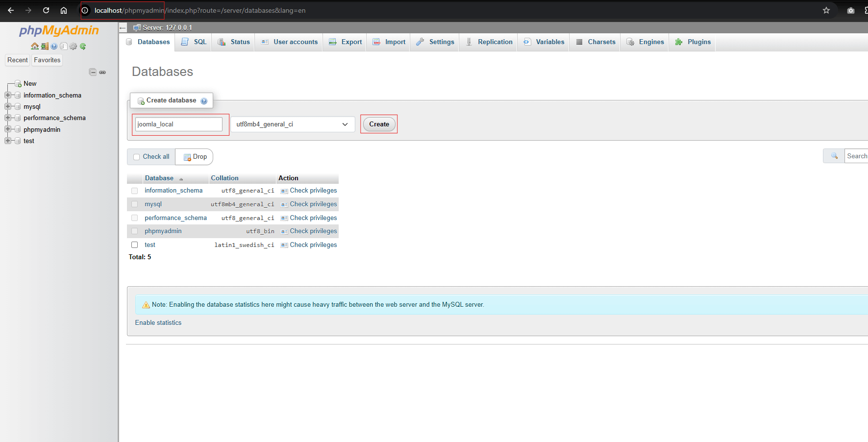Open phpMyAdmin documentation via question mark icon
Image resolution: width=868 pixels, height=442 pixels.
point(54,46)
